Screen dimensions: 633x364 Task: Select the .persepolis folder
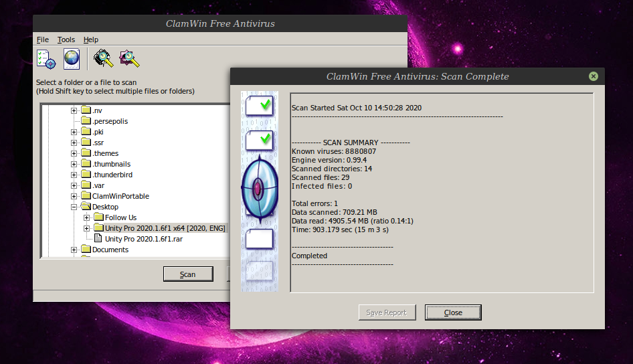coord(110,121)
